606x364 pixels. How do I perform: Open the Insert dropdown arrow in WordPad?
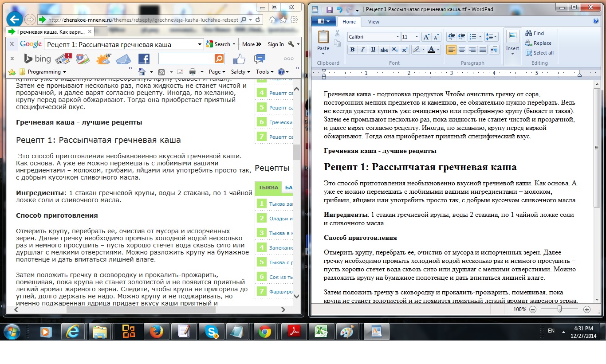point(512,54)
